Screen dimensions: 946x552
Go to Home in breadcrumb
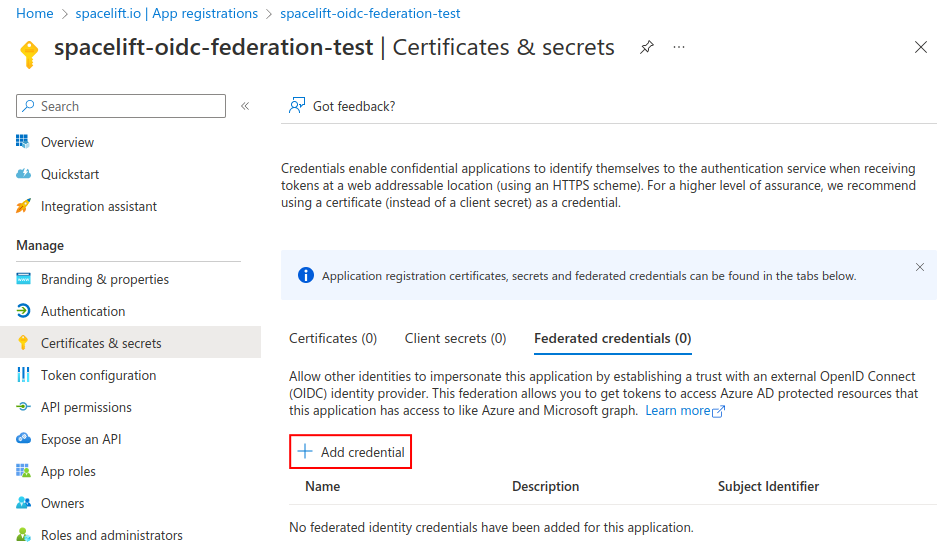pos(35,14)
